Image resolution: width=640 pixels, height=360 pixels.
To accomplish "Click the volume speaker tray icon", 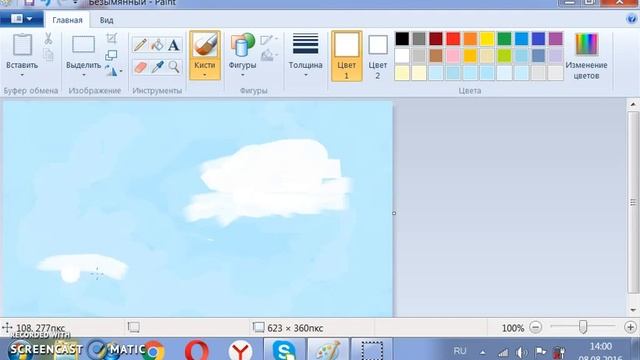I will pyautogui.click(x=521, y=352).
